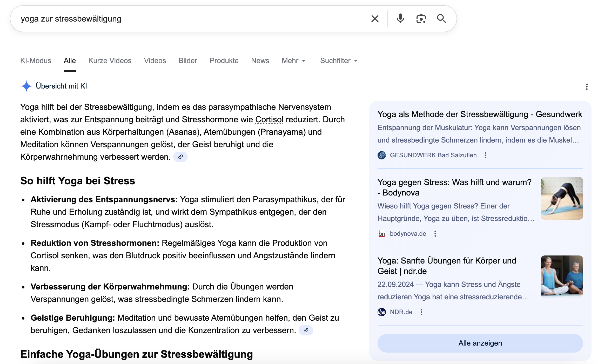Open the three-dot menu next to GESUNDWERK Bad Salzuflen
This screenshot has height=364, width=604.
tap(486, 155)
